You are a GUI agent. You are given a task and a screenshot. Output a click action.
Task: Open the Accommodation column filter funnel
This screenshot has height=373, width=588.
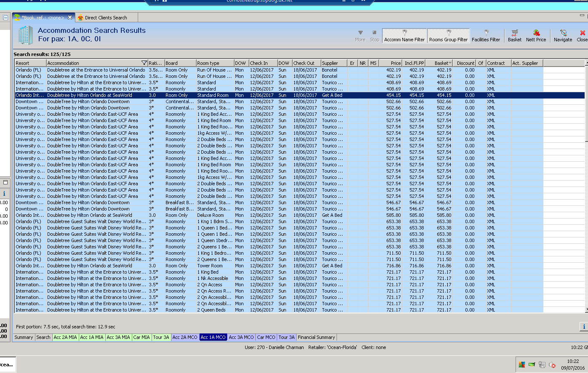click(144, 63)
